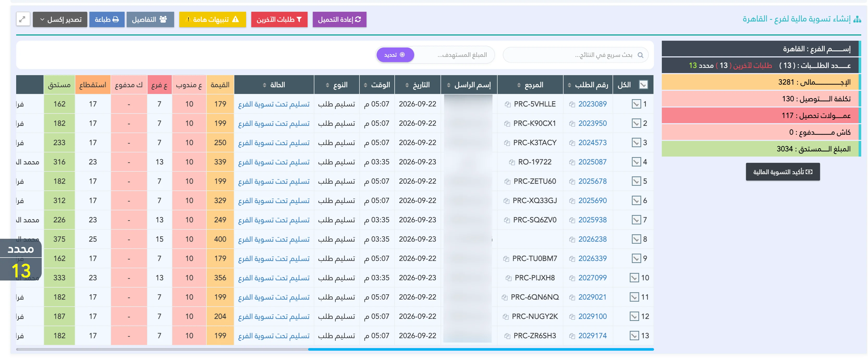Copy reference PRC-ZETU60 icon

[x=507, y=182]
